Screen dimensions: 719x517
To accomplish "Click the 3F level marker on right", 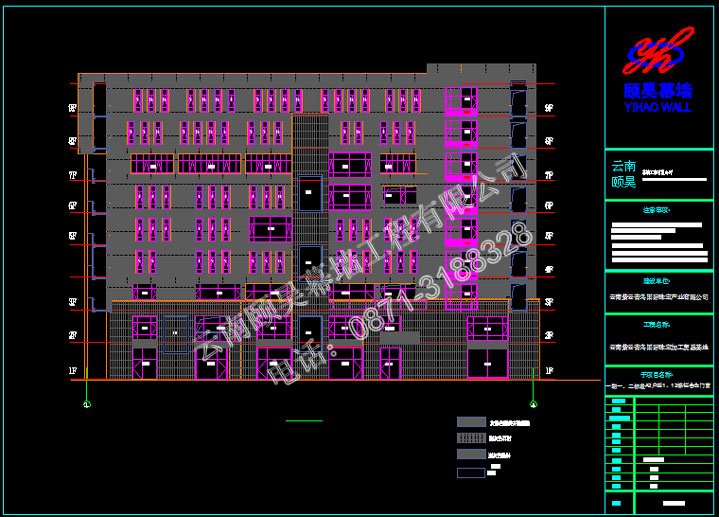I will pos(548,301).
